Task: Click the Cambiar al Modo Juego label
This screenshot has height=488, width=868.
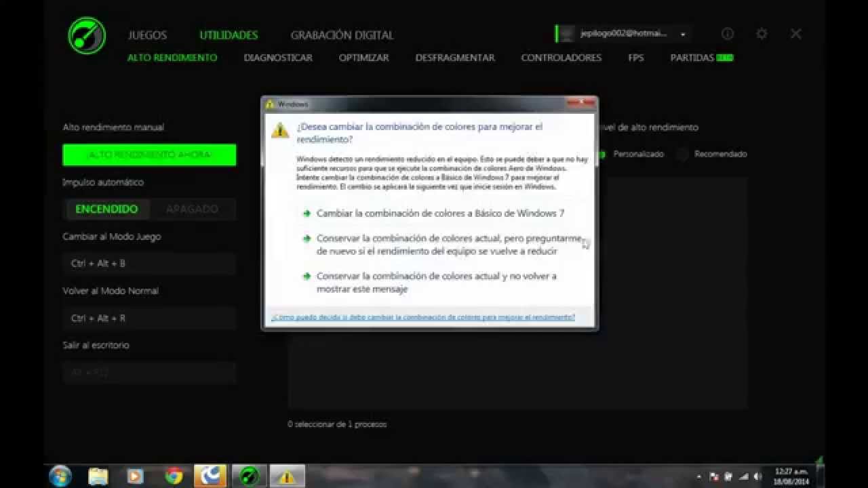Action: [x=112, y=237]
